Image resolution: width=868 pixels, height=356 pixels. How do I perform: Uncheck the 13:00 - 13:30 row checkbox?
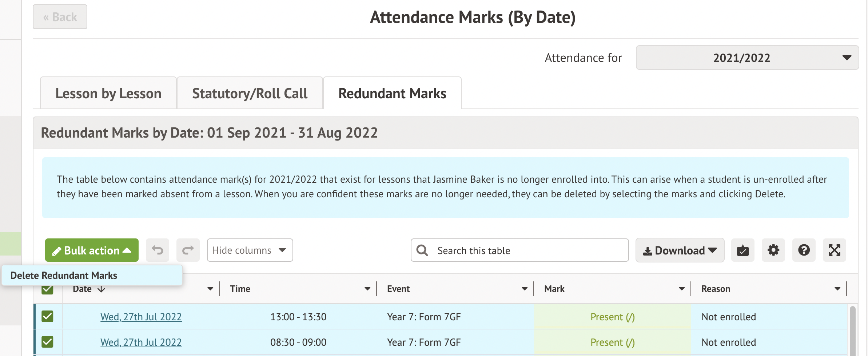[x=47, y=316]
